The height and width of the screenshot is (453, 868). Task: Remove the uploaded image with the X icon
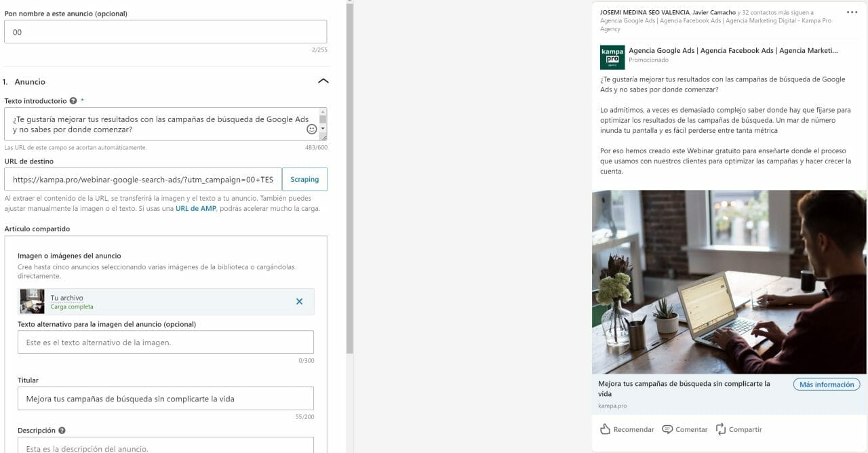point(299,301)
